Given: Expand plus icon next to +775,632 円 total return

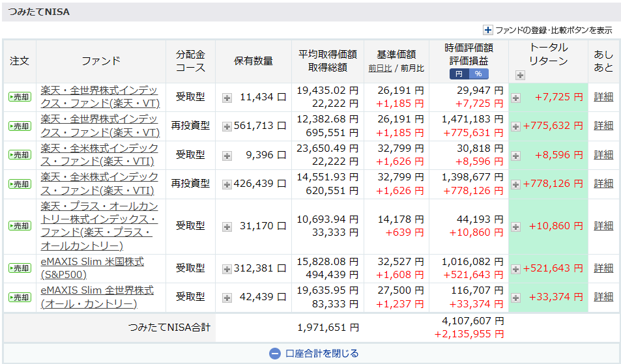Looking at the screenshot, I should pyautogui.click(x=515, y=126).
